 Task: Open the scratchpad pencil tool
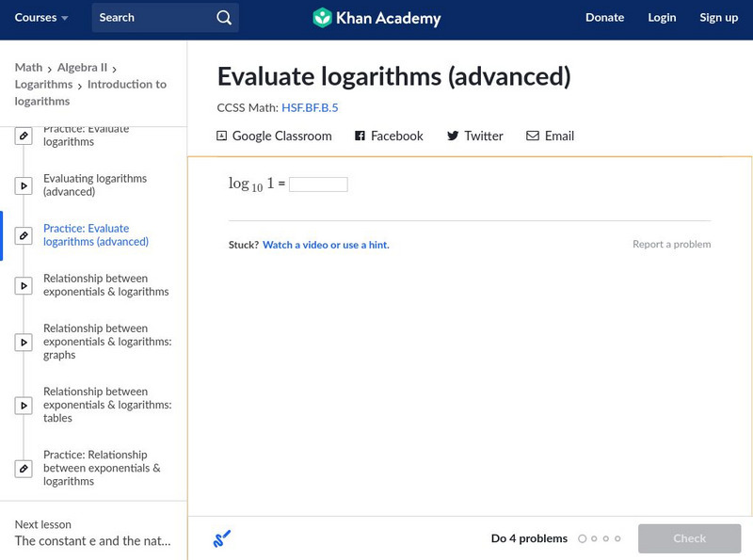click(222, 539)
